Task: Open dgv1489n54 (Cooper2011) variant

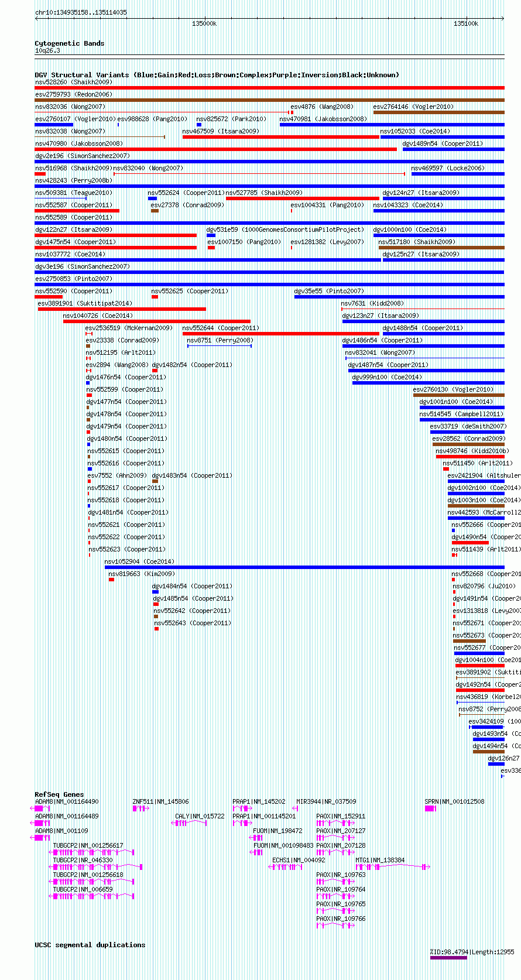Action: (x=443, y=143)
